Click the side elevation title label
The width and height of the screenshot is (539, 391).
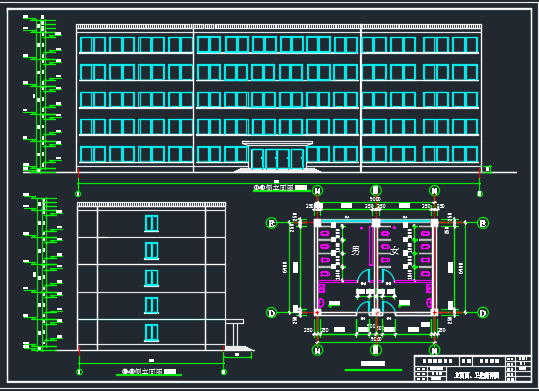tap(149, 371)
